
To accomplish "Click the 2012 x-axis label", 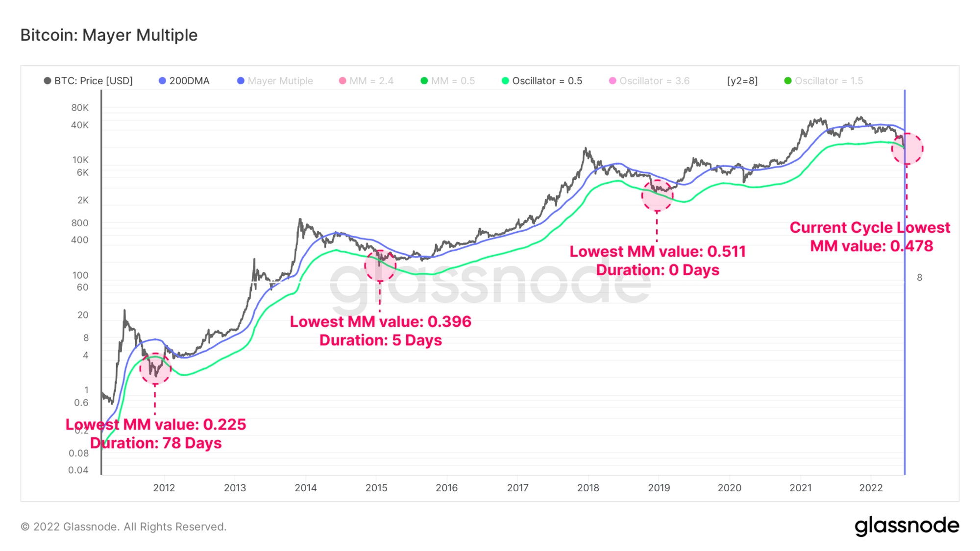I will point(164,488).
